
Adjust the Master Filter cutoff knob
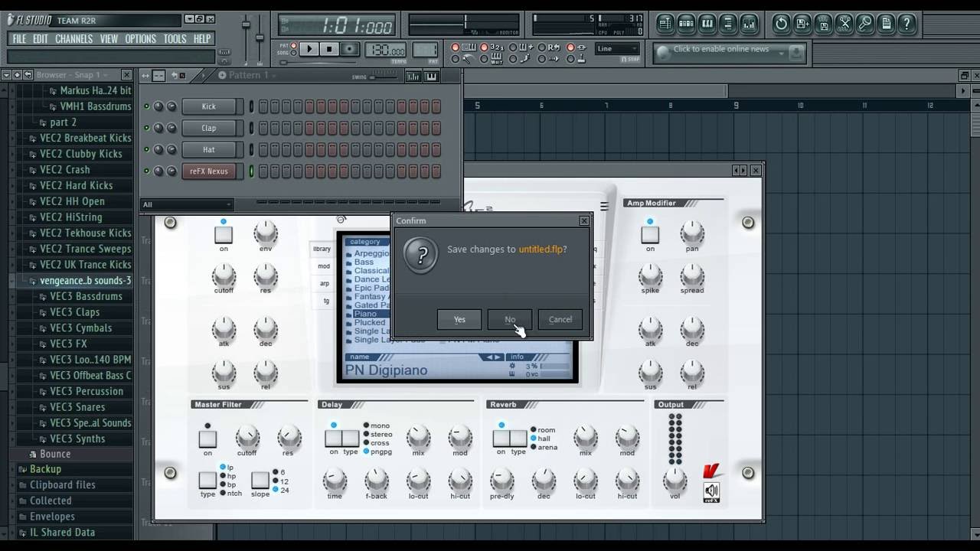coord(247,437)
